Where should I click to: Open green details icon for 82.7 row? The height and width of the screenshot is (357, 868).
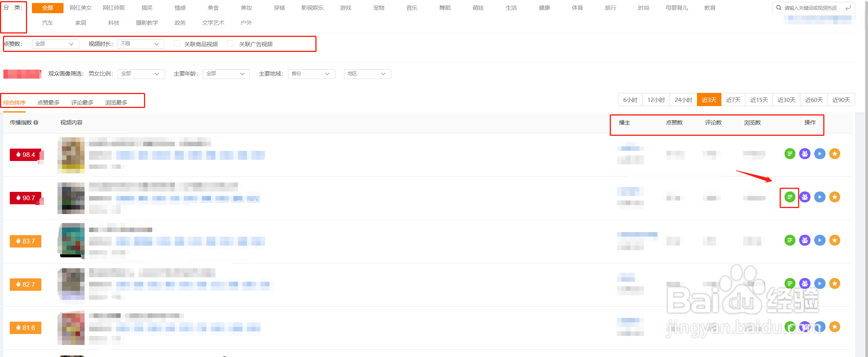pyautogui.click(x=790, y=284)
